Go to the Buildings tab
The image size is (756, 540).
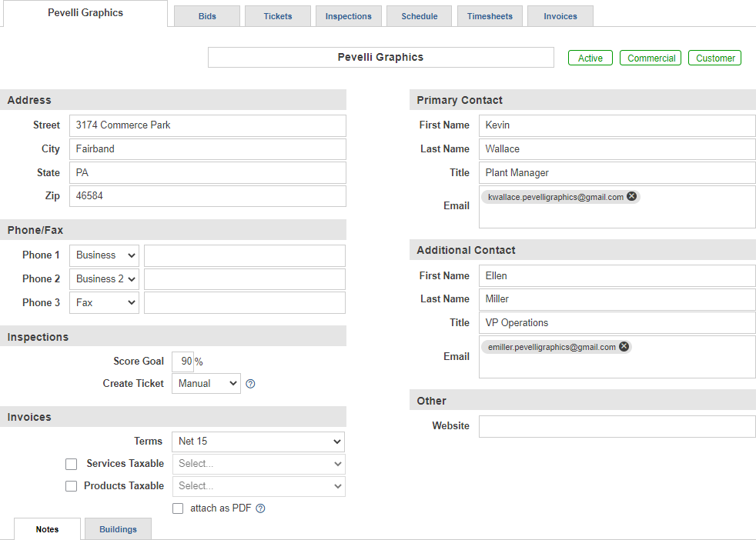click(x=118, y=529)
